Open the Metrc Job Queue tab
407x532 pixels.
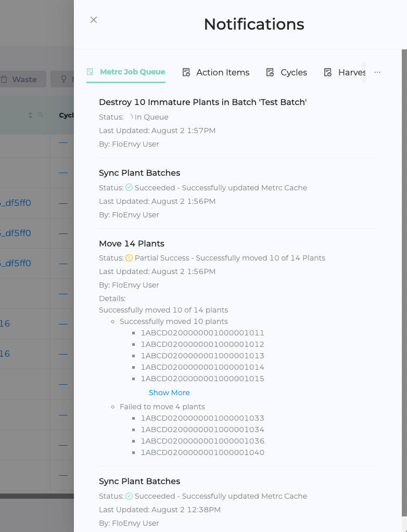(x=132, y=72)
